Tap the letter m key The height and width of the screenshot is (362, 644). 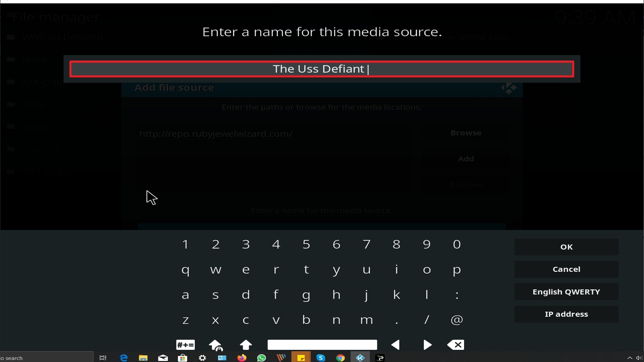coord(367,320)
